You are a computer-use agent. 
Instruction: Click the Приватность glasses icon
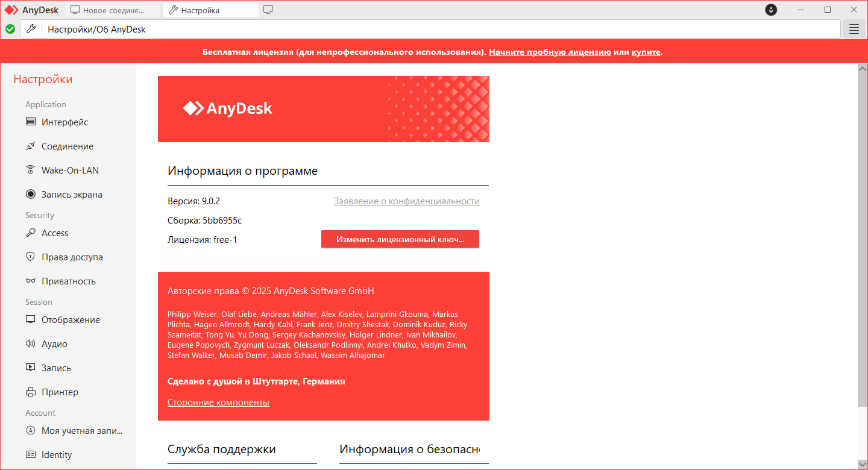click(31, 281)
